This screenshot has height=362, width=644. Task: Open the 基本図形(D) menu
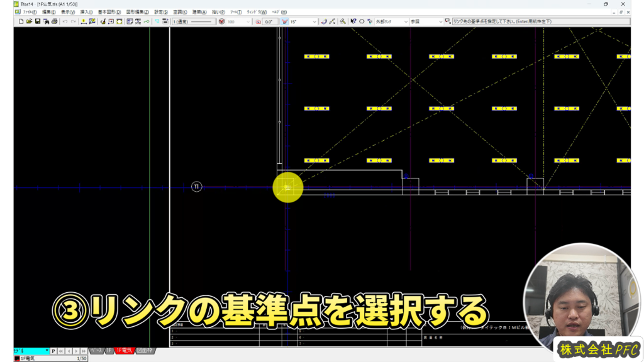click(x=109, y=12)
